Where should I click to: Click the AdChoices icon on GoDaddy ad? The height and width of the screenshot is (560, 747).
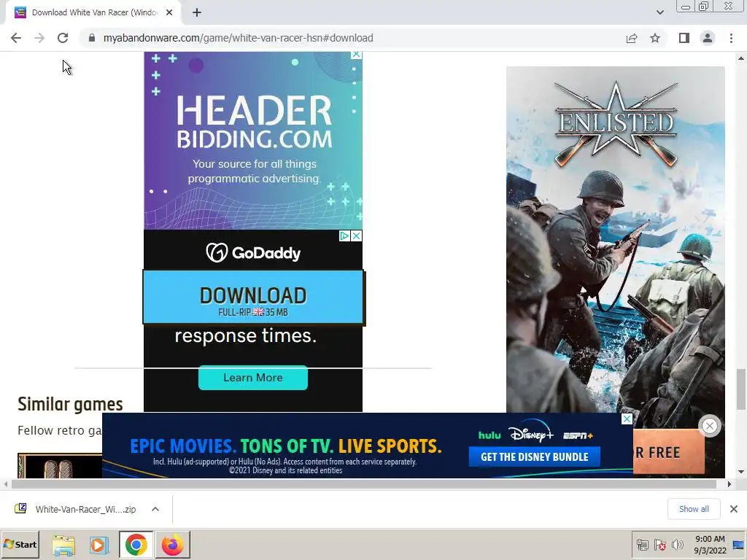(x=344, y=236)
